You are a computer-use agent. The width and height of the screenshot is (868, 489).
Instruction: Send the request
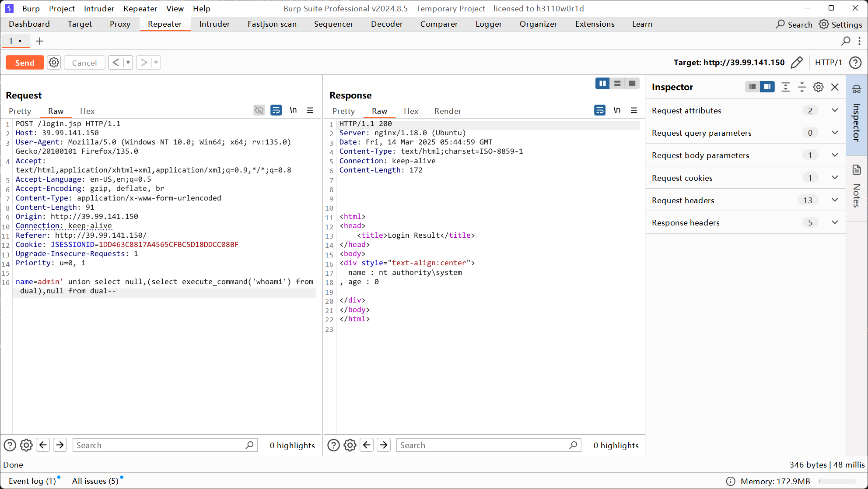pos(25,63)
